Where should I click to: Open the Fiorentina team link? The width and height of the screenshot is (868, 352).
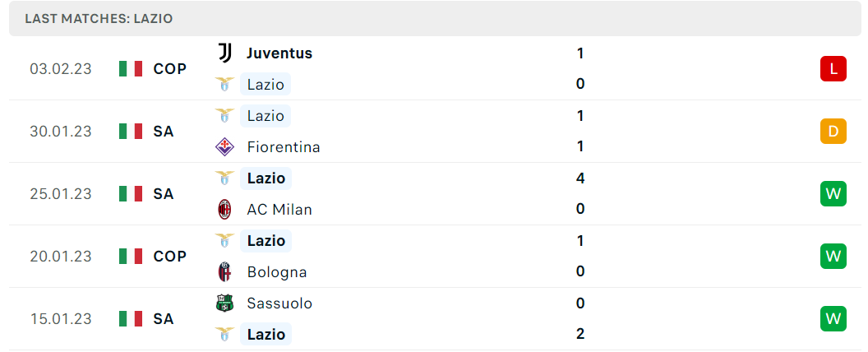(284, 147)
